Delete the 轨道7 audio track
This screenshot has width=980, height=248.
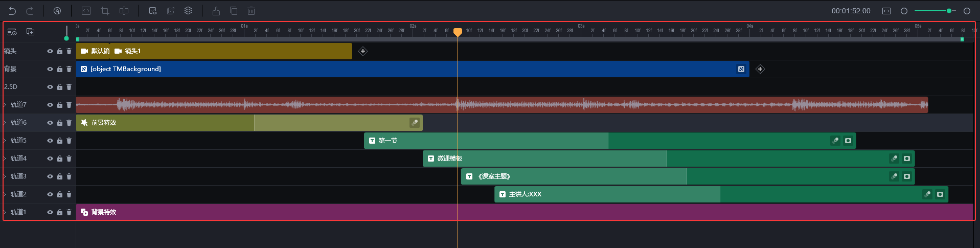pos(69,105)
